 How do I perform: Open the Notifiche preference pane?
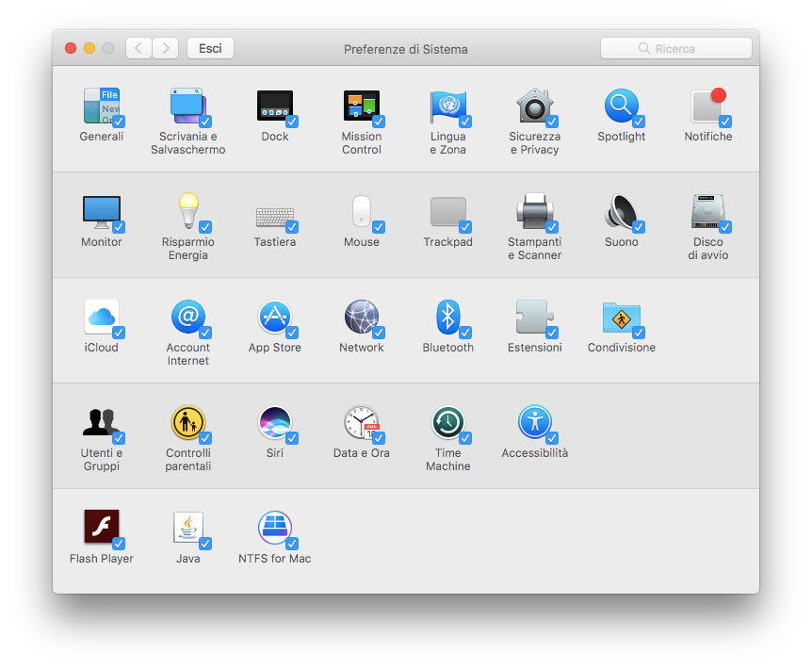click(x=707, y=106)
